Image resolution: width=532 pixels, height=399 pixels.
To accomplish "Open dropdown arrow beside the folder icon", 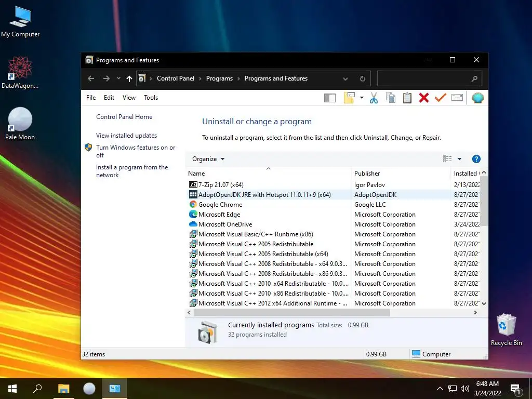I will (362, 98).
